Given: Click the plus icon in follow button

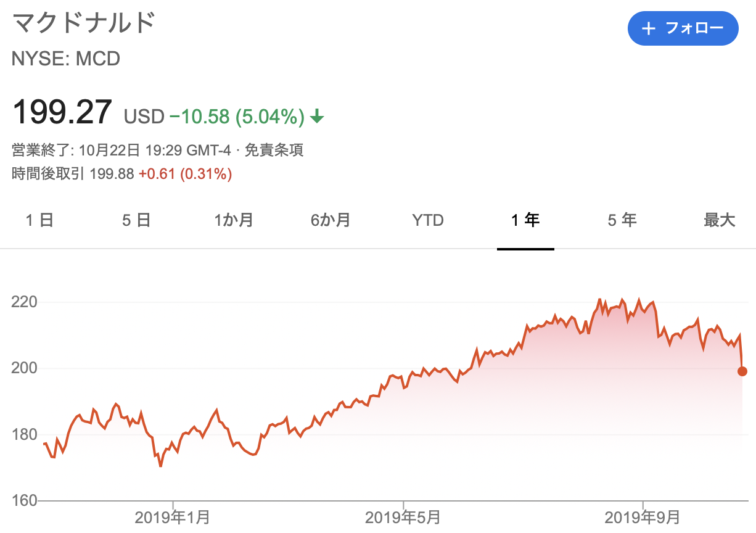Looking at the screenshot, I should (x=647, y=28).
